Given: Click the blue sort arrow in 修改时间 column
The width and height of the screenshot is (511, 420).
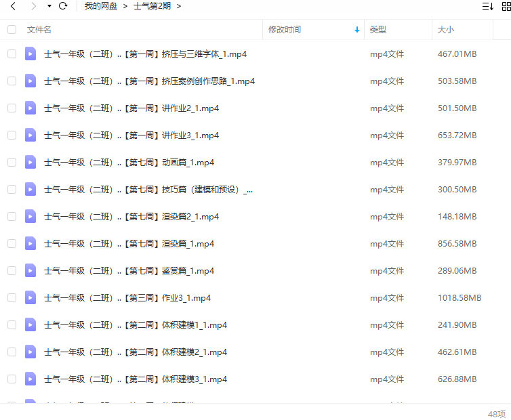Looking at the screenshot, I should click(357, 30).
